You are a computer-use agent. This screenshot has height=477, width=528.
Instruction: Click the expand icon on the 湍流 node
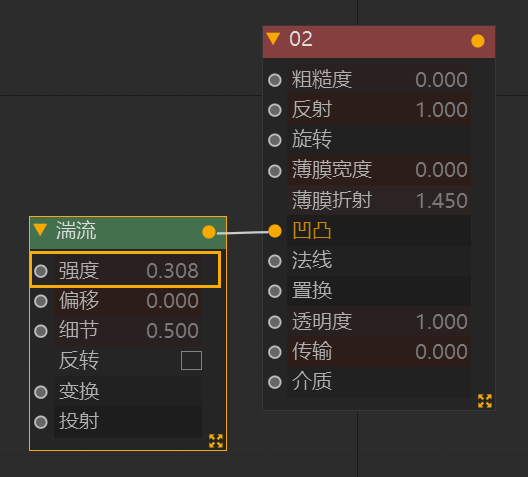[216, 441]
